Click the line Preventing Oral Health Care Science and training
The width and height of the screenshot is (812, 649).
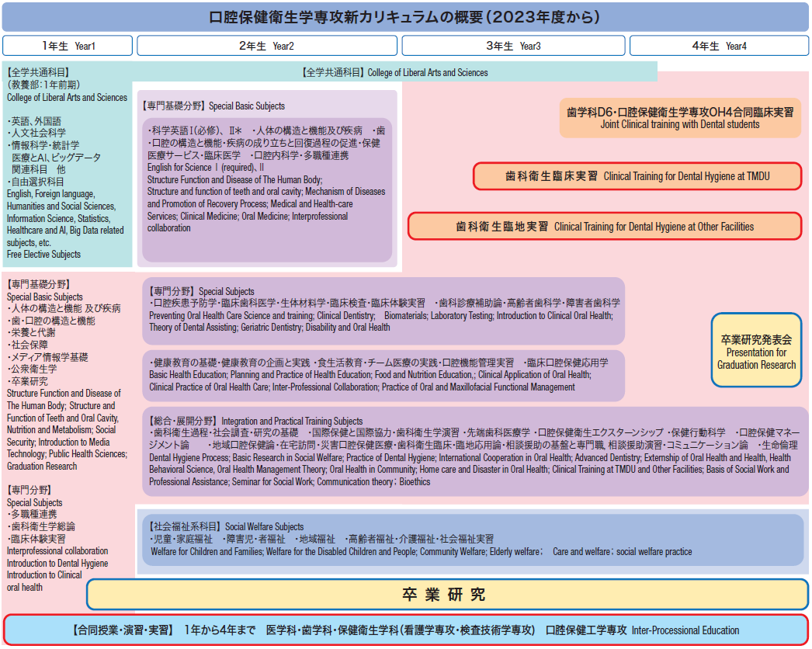(381, 315)
